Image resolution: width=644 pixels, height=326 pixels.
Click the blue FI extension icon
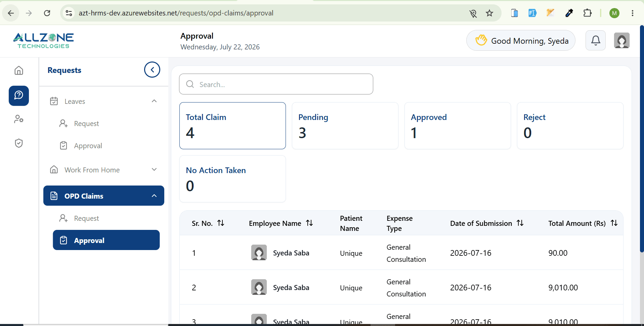[532, 13]
